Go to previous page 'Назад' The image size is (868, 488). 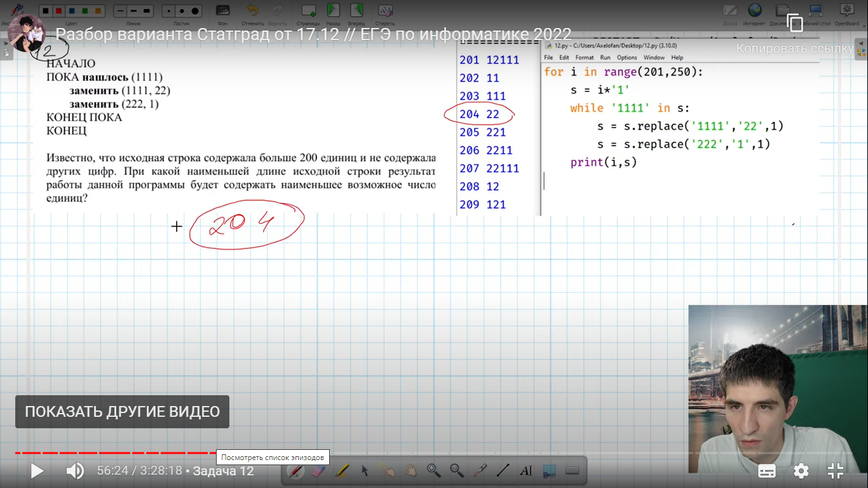(x=333, y=11)
